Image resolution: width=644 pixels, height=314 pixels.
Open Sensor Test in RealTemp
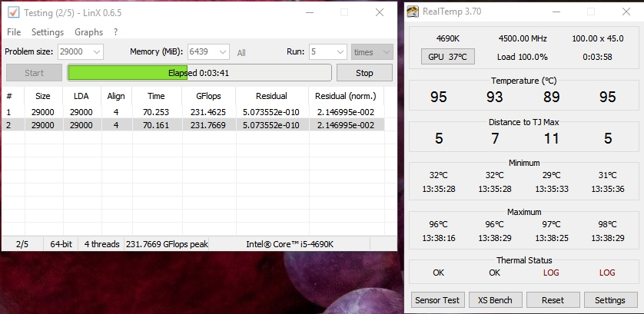pos(437,300)
